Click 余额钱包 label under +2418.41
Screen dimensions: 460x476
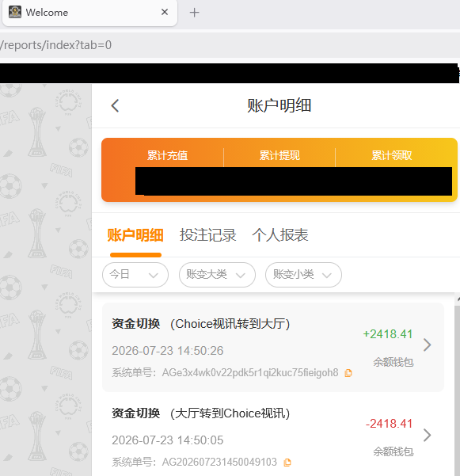tap(393, 362)
